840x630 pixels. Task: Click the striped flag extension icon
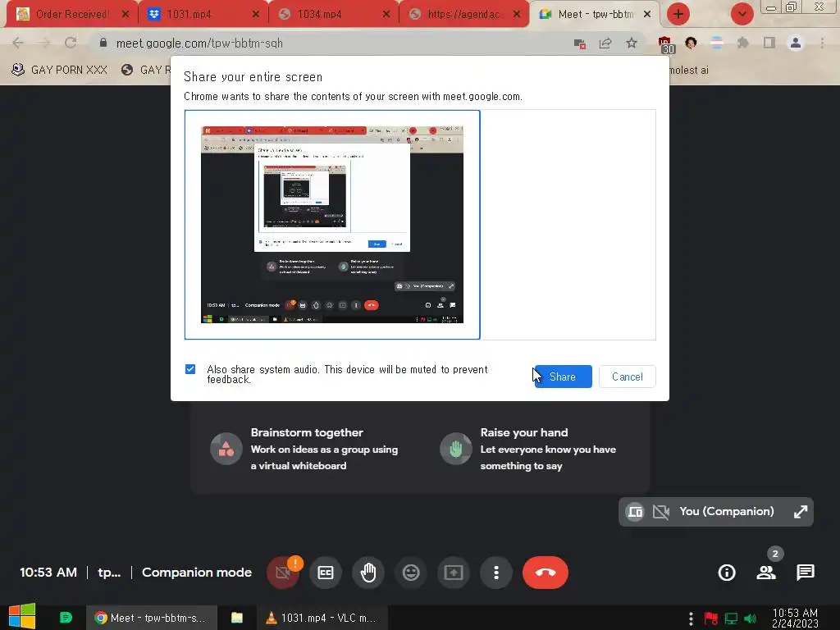(717, 43)
